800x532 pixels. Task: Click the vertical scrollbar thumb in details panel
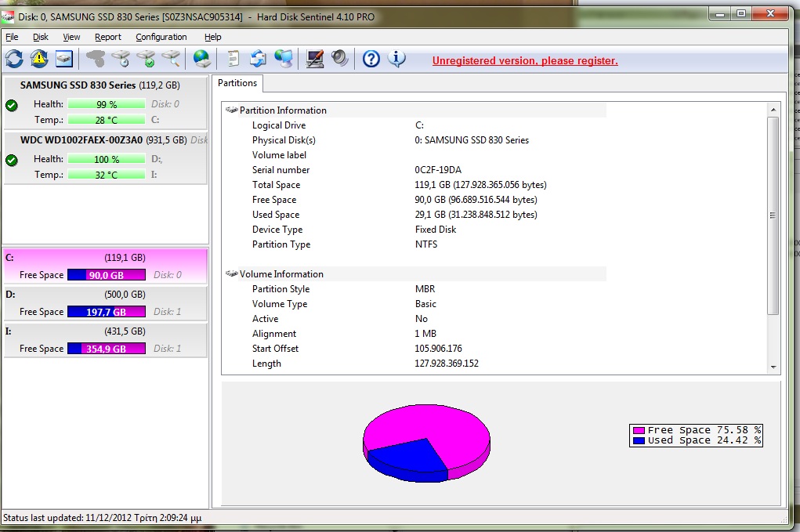(773, 215)
